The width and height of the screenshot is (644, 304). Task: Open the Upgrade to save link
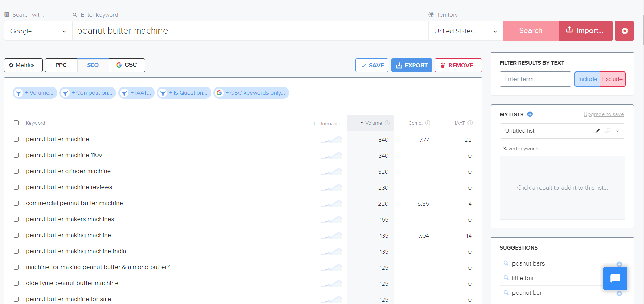pyautogui.click(x=603, y=114)
